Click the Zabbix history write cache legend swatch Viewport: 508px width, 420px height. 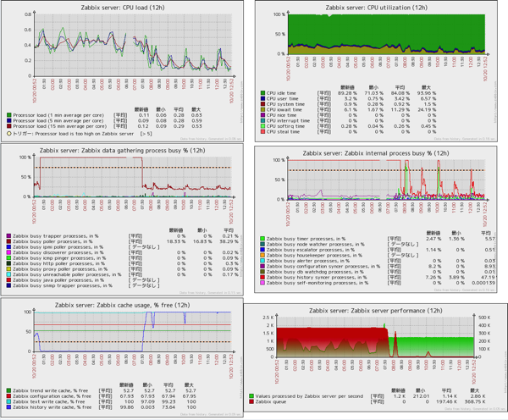click(x=8, y=407)
